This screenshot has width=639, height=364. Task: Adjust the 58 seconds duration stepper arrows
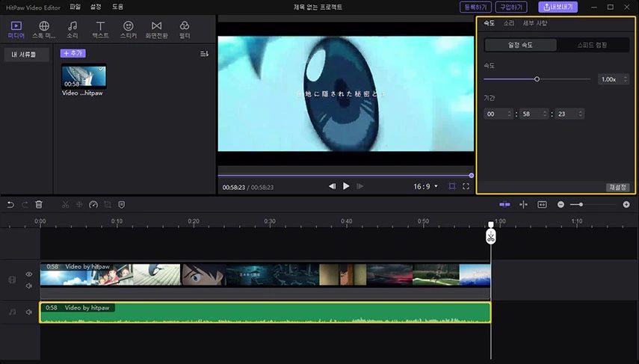pos(545,114)
